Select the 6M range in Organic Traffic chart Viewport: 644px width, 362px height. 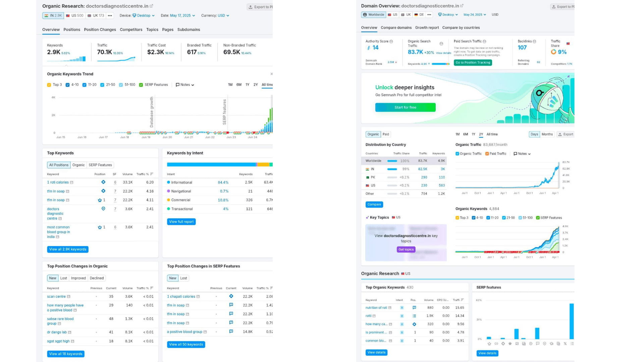coord(465,134)
